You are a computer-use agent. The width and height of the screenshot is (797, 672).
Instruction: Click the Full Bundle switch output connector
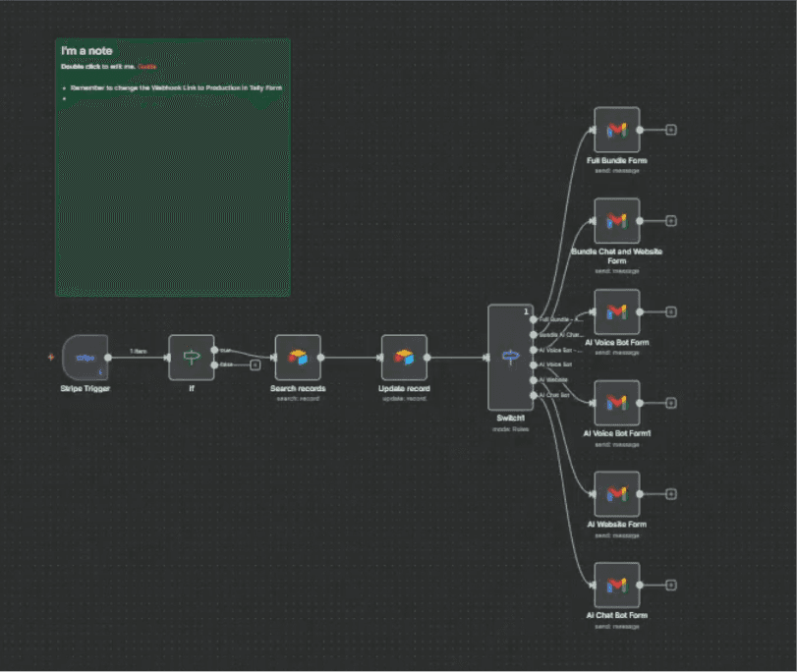(534, 319)
